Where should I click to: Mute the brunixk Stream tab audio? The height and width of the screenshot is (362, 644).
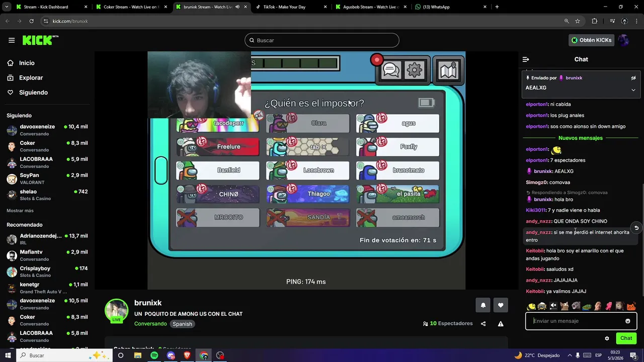pyautogui.click(x=237, y=7)
